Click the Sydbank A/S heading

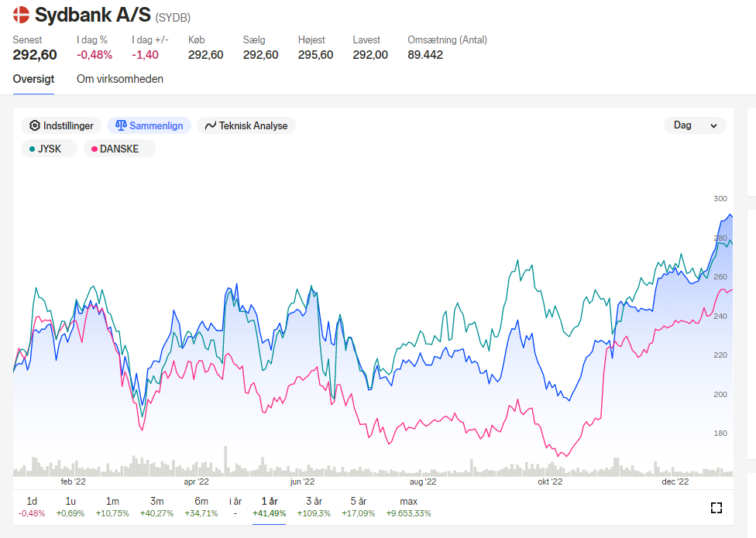pyautogui.click(x=93, y=15)
